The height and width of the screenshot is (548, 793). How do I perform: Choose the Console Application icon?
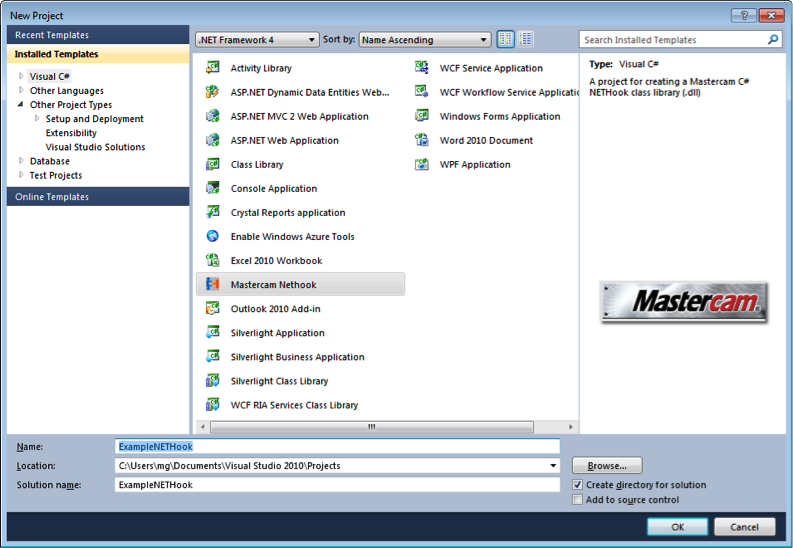pyautogui.click(x=212, y=188)
